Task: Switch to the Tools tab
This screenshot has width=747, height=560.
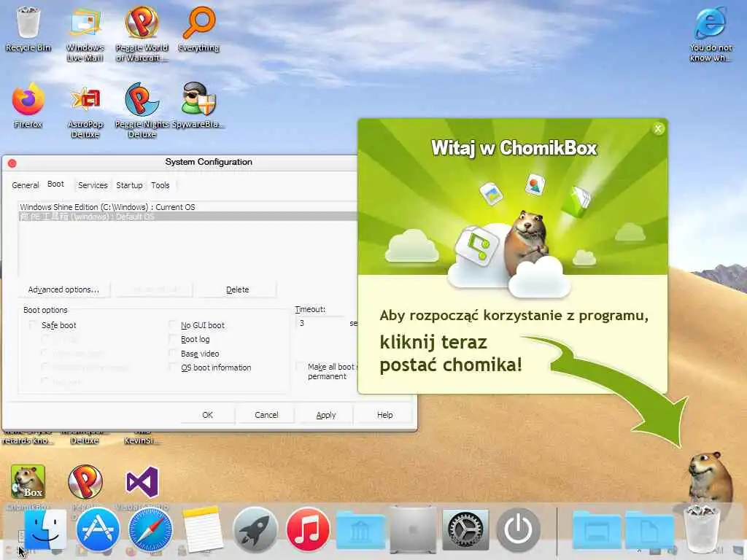Action: pyautogui.click(x=160, y=185)
